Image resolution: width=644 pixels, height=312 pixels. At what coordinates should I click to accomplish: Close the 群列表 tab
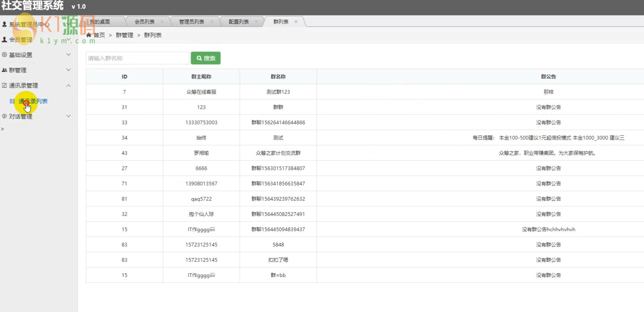coord(296,22)
